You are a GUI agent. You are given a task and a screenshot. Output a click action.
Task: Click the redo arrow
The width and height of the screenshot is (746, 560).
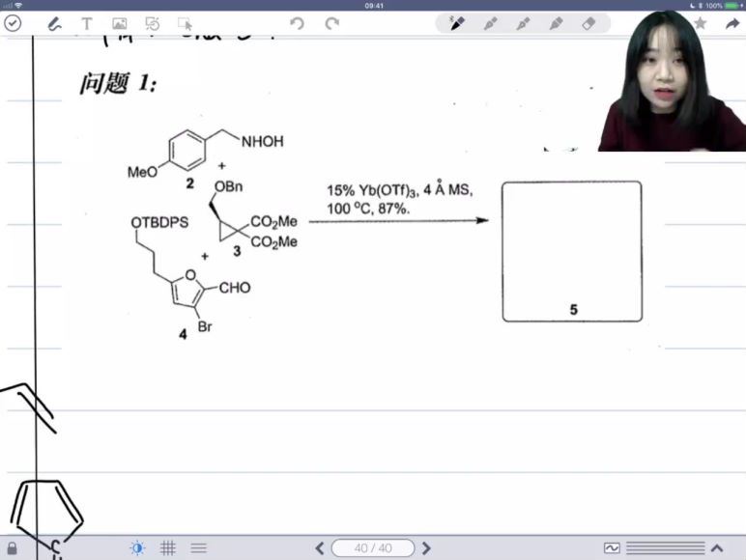click(x=332, y=23)
